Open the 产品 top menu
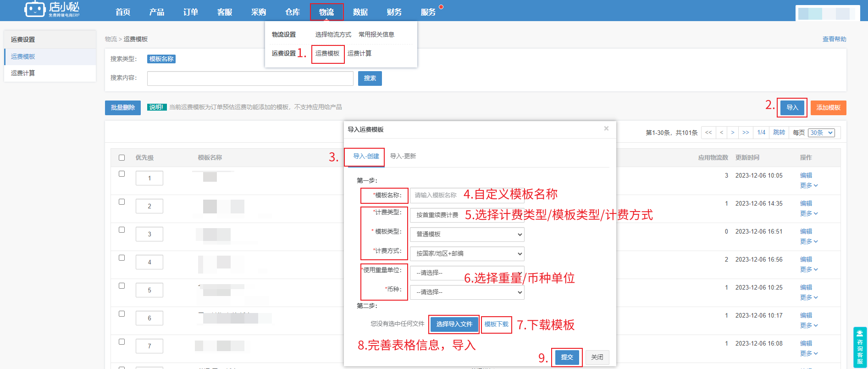This screenshot has width=868, height=369. point(157,12)
